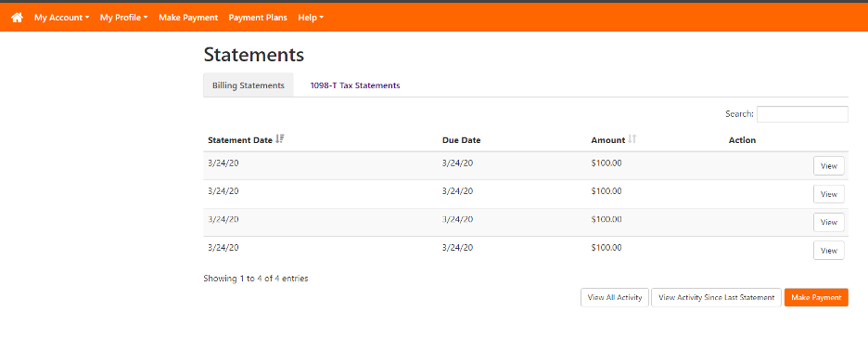Click into the Search input field
The image size is (868, 351).
point(802,114)
